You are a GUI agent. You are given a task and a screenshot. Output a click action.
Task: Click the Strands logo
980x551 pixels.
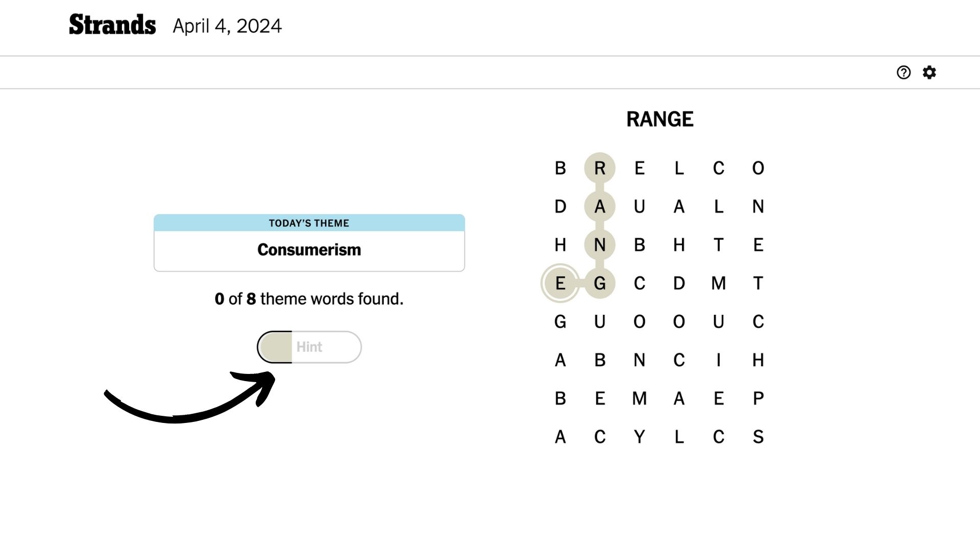pos(112,25)
